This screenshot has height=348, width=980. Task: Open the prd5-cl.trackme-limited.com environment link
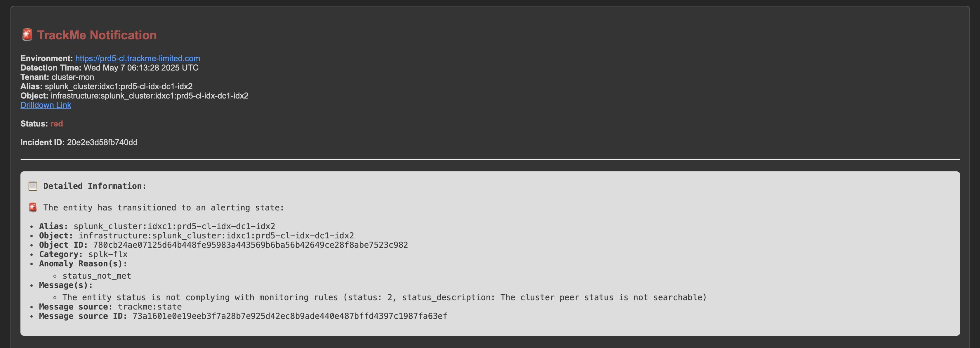tap(138, 58)
